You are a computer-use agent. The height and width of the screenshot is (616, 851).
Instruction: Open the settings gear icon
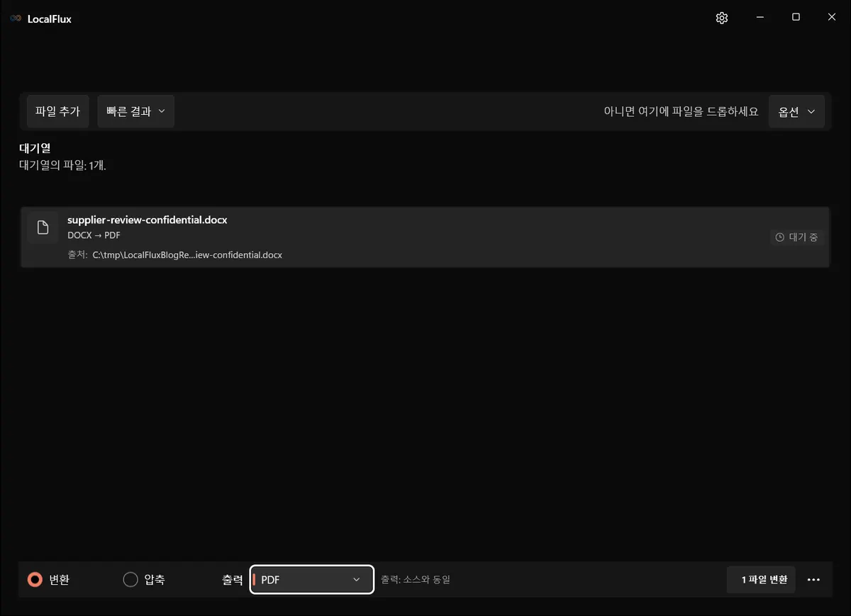pos(722,18)
